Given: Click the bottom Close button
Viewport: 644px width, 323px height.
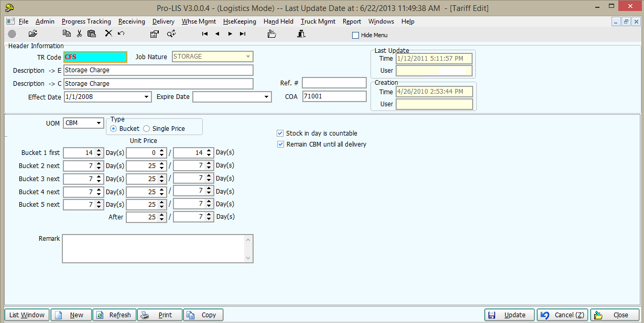Looking at the screenshot, I should (x=615, y=315).
